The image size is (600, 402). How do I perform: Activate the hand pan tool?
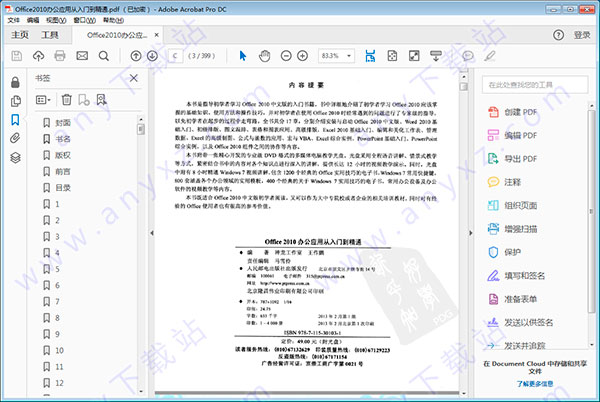[x=264, y=56]
